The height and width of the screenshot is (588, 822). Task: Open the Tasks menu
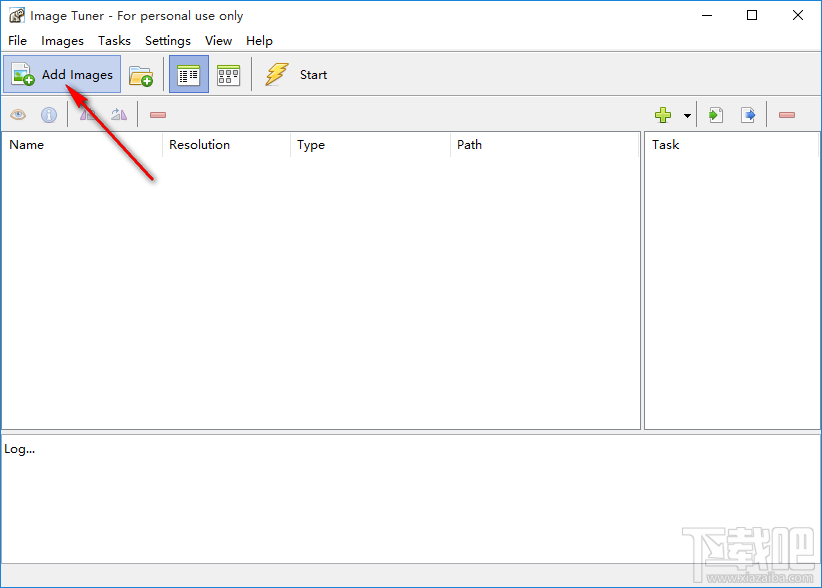pos(114,40)
